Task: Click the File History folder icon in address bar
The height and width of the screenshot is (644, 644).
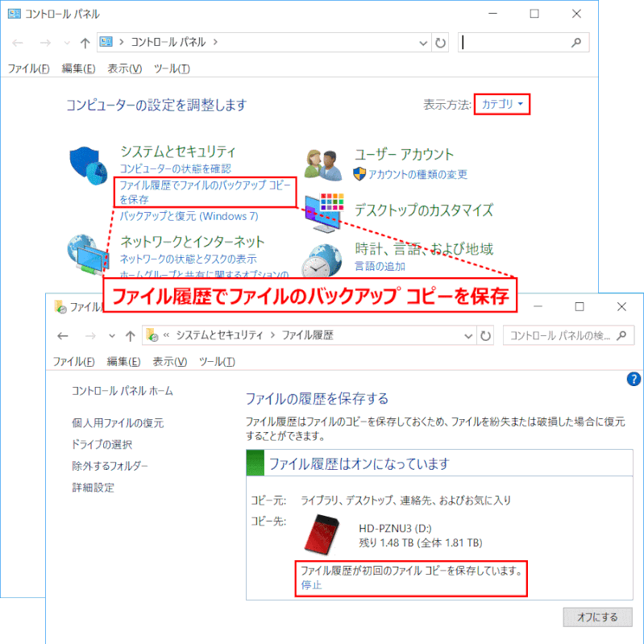Action: [x=152, y=335]
